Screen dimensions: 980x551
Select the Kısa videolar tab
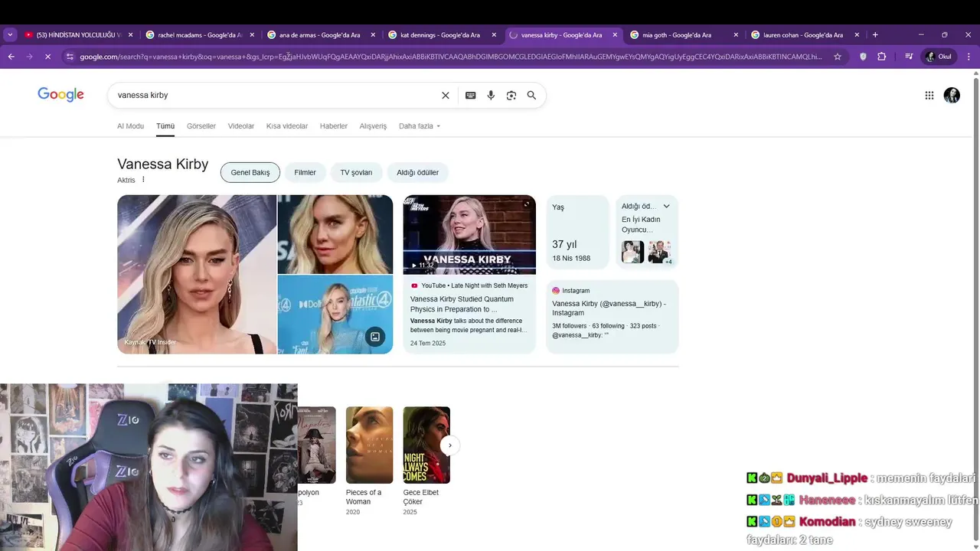(x=287, y=126)
